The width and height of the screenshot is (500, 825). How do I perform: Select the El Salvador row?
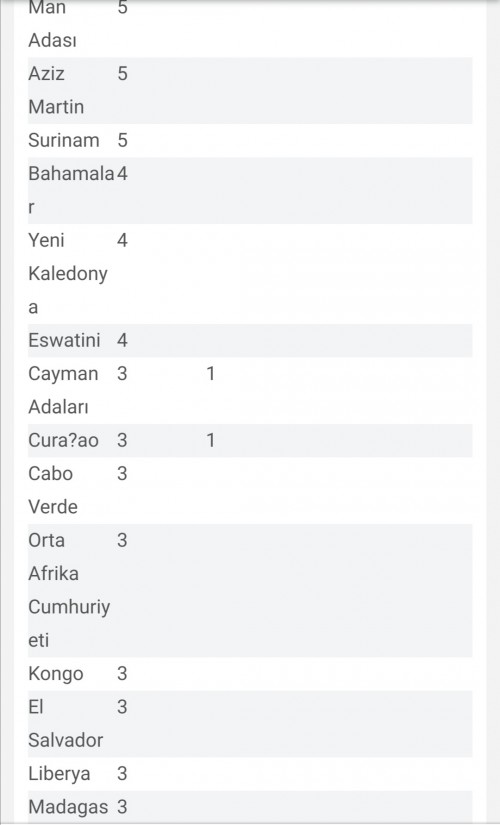[250, 724]
